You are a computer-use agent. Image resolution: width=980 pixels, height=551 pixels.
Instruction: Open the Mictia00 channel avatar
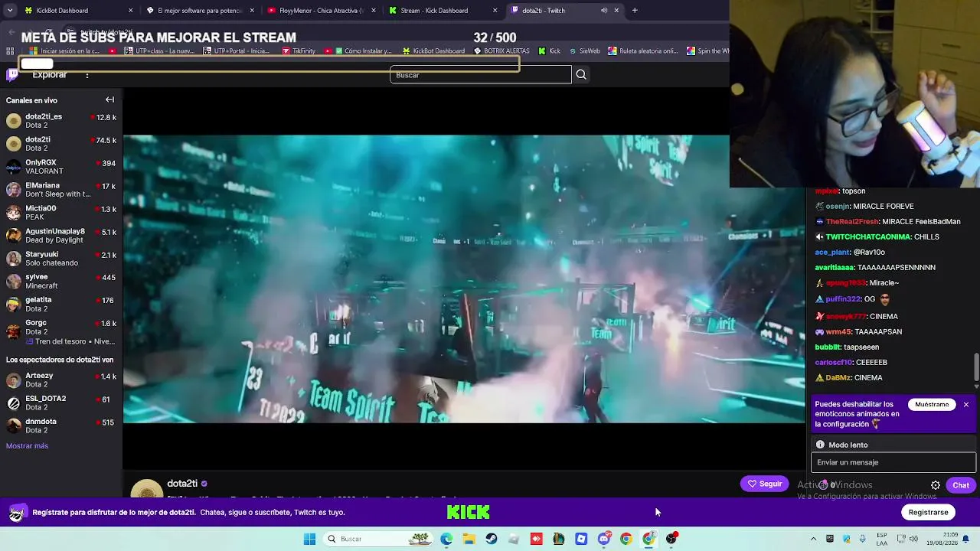[x=13, y=213]
